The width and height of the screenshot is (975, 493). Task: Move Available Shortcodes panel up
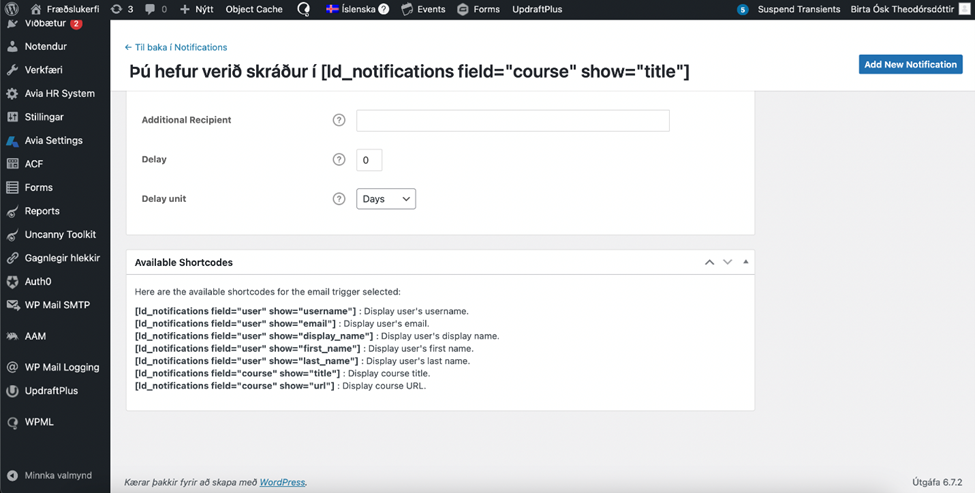coord(709,262)
